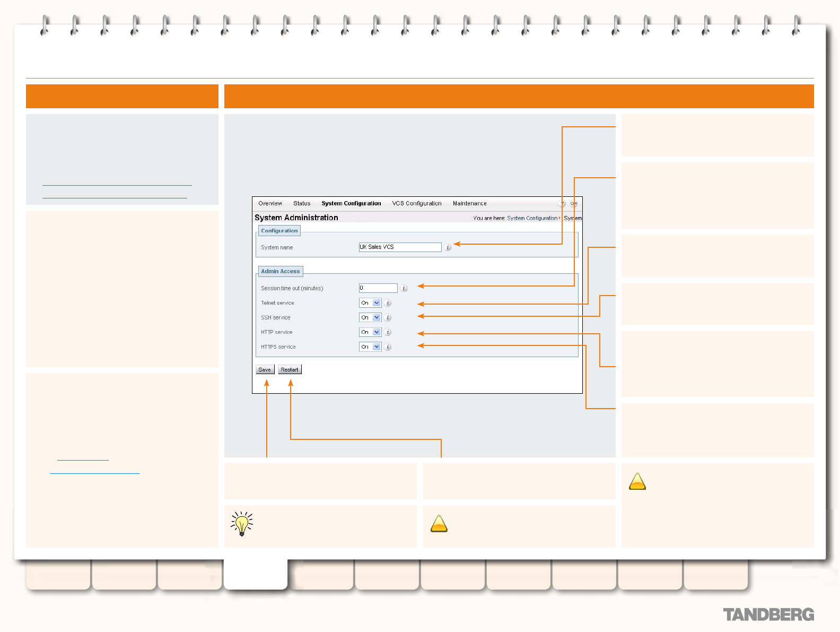The image size is (840, 632).
Task: Click the Session time out input field
Action: [x=378, y=288]
